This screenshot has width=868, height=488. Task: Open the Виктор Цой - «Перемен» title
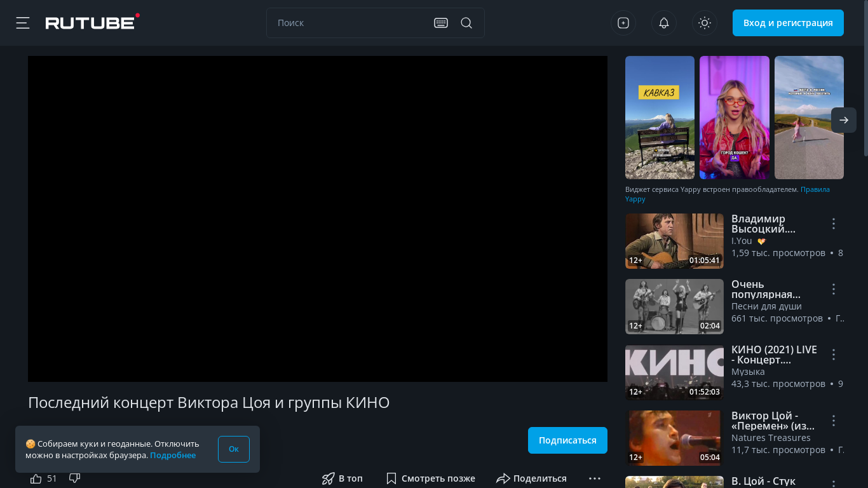pyautogui.click(x=773, y=421)
